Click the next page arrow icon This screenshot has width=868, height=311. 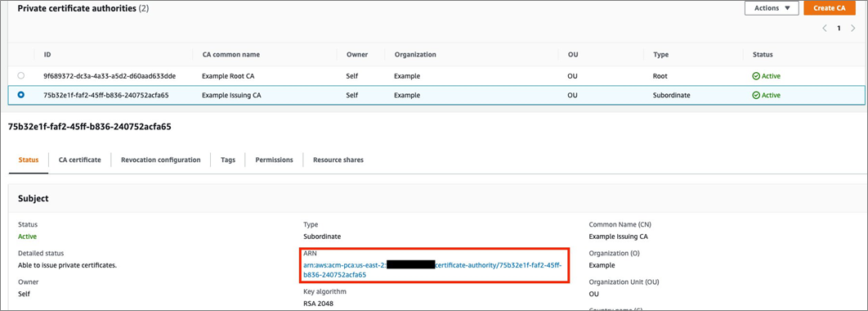[x=853, y=29]
